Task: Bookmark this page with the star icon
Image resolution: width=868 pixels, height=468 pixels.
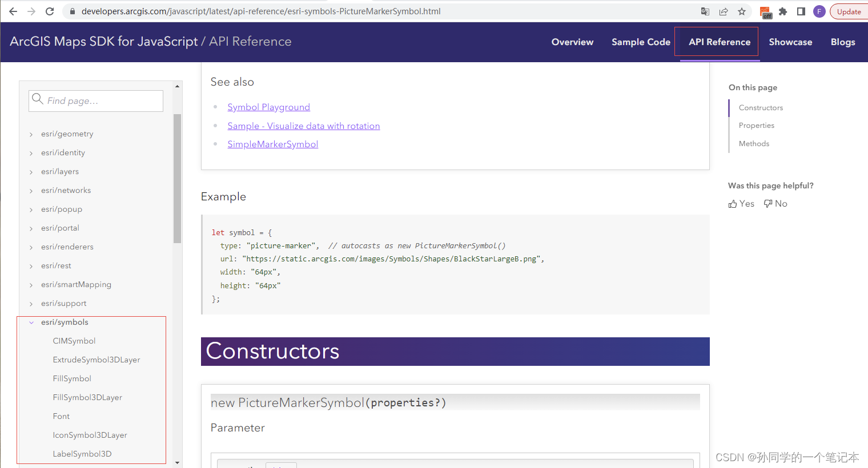Action: [742, 11]
